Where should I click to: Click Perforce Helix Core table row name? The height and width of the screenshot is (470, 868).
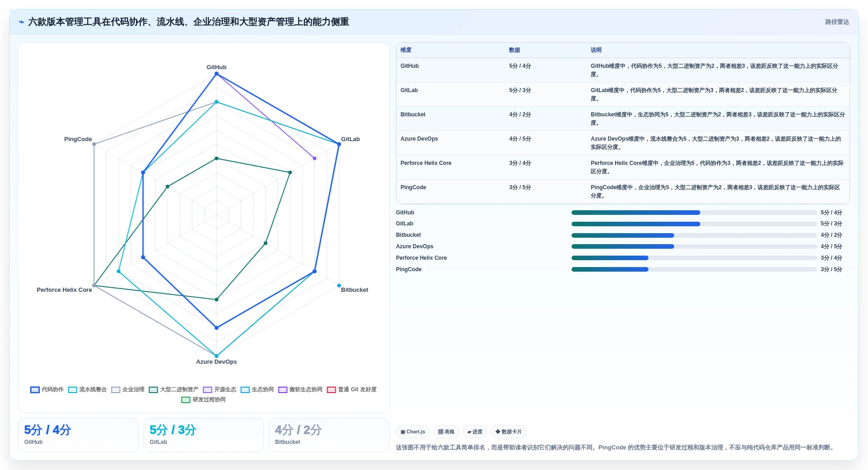(x=426, y=163)
